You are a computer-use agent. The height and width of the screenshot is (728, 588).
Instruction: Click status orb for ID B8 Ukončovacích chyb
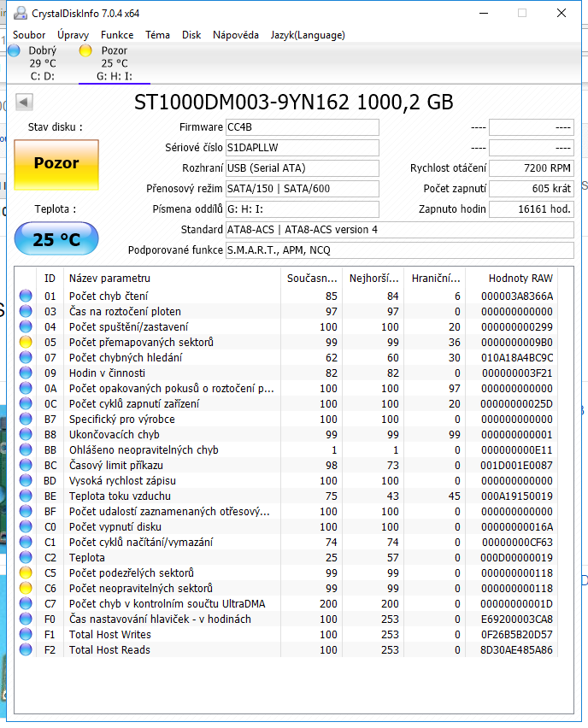26,434
